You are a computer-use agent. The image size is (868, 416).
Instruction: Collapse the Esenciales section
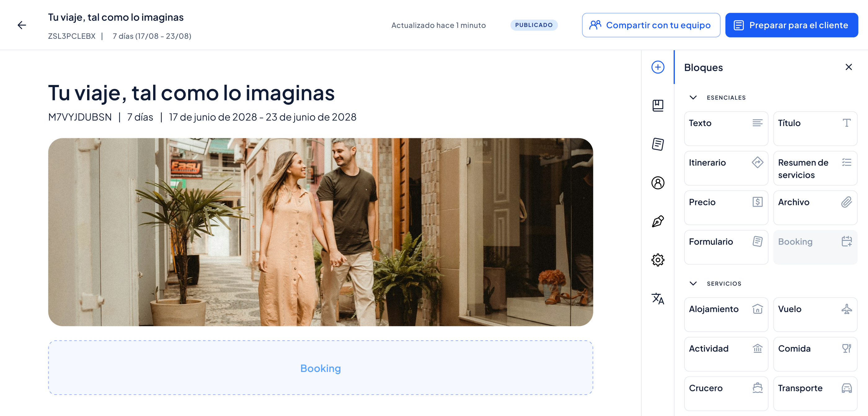693,98
